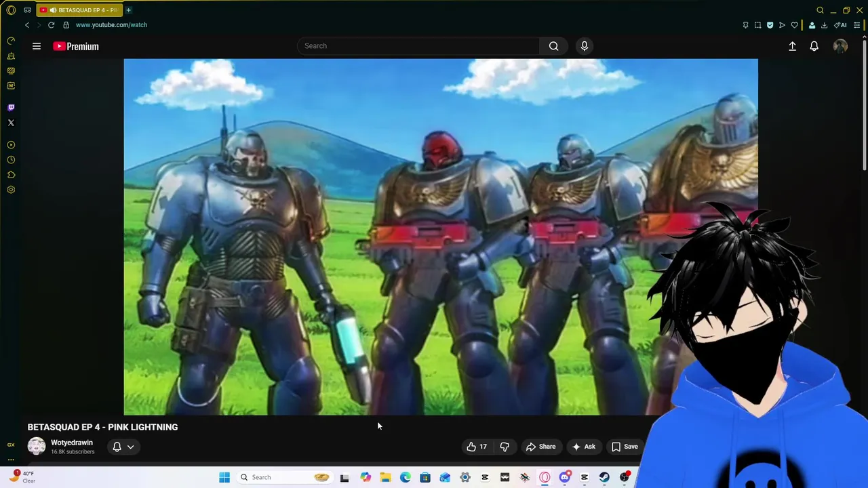Click the Windows taskbar Search box

[284, 477]
